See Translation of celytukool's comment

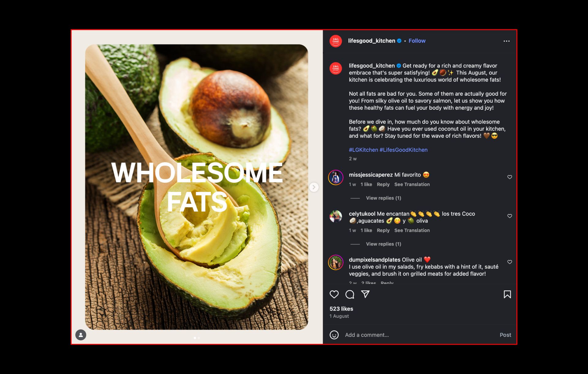(x=412, y=230)
